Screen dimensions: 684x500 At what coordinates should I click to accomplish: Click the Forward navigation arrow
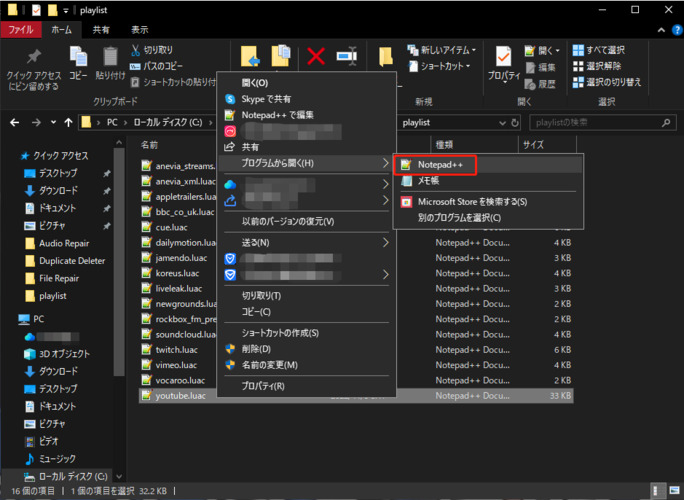click(x=36, y=123)
